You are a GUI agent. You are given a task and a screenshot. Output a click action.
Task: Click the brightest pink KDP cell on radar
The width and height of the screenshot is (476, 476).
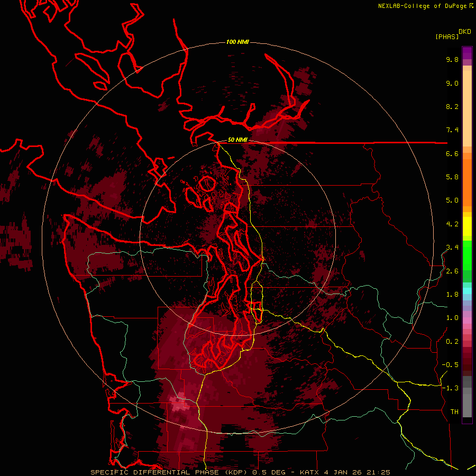(178, 401)
